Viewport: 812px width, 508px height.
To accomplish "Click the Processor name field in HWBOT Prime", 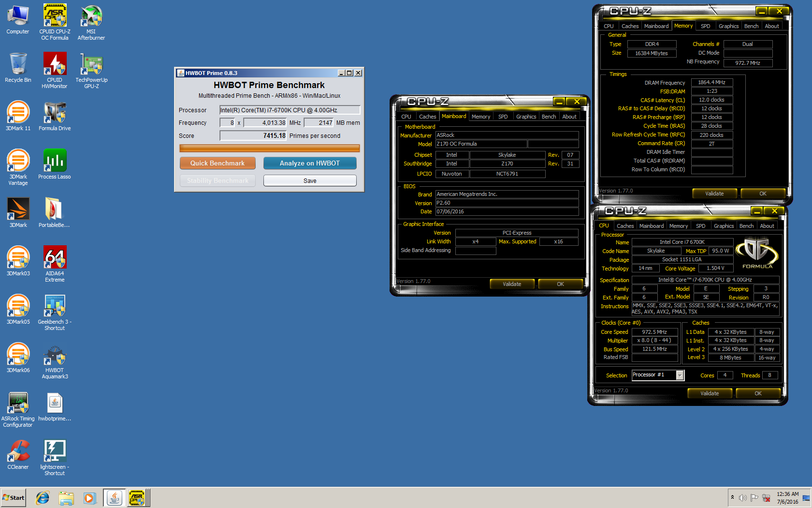I will coord(290,110).
